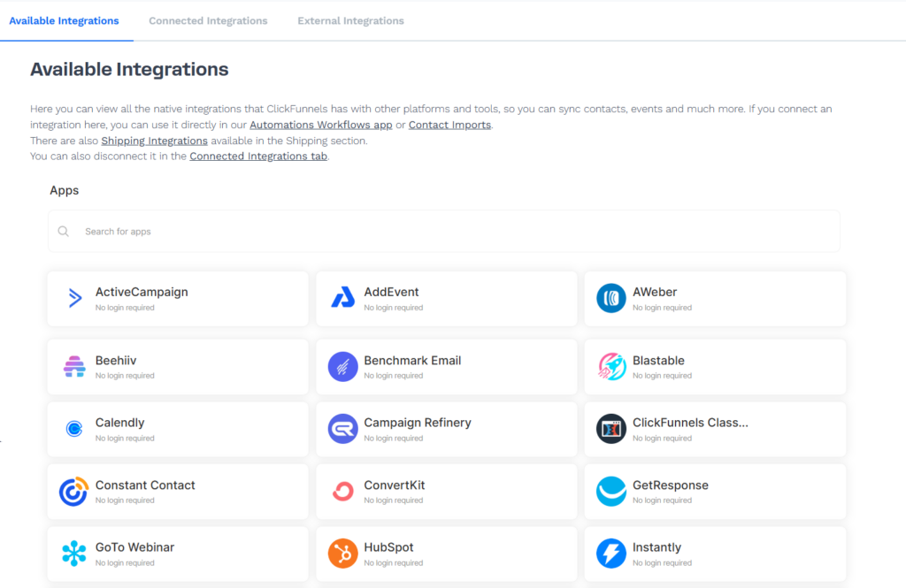Open the ClickFunnels Classic integration icon
The image size is (906, 588).
[x=610, y=430]
